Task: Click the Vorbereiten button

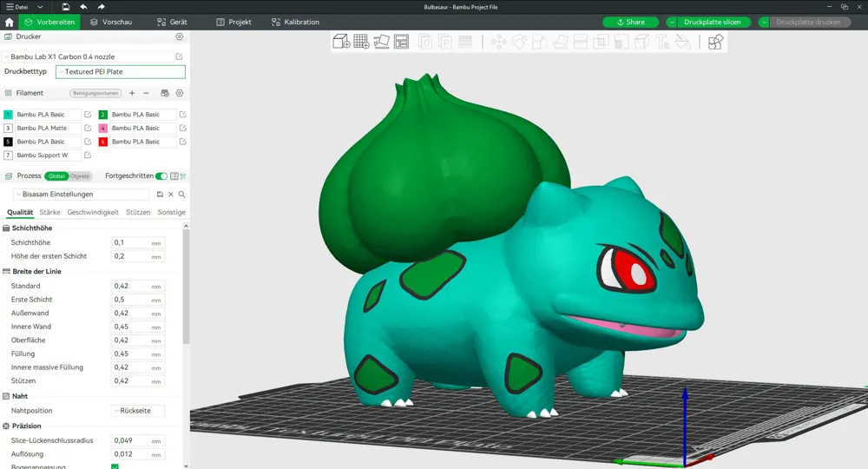Action: coord(49,23)
